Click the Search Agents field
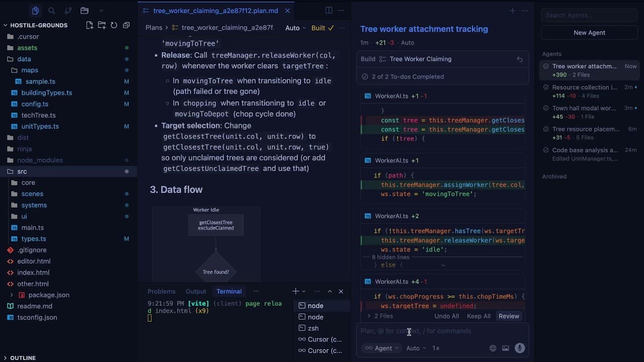This screenshot has height=362, width=644. [x=588, y=15]
